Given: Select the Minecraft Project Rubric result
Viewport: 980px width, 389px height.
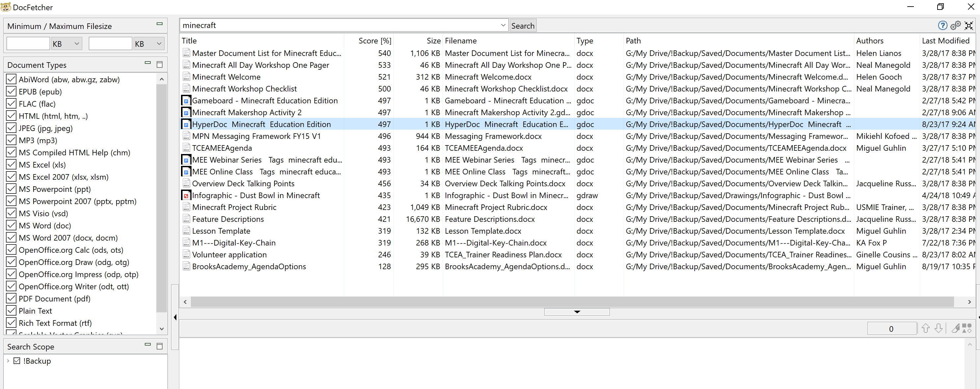Looking at the screenshot, I should click(578, 207).
